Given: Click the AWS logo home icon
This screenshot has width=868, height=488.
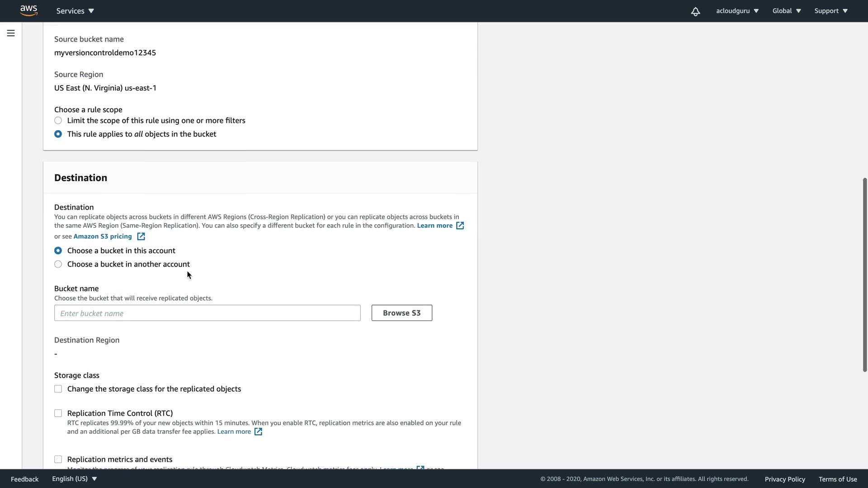Looking at the screenshot, I should coord(28,10).
